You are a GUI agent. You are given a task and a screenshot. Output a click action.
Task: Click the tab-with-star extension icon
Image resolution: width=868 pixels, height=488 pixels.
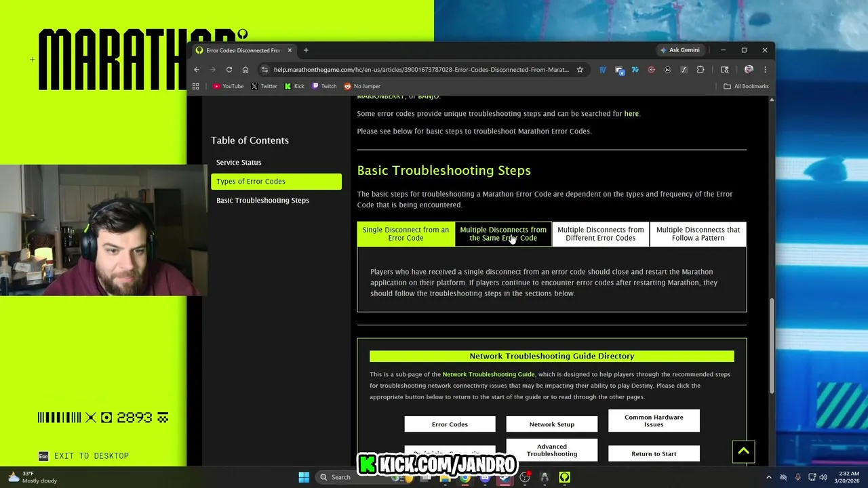point(619,69)
